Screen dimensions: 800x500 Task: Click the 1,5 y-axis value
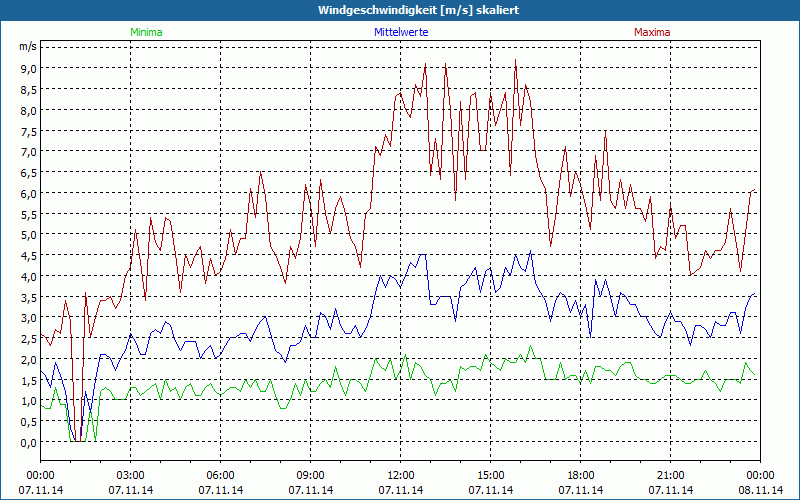pyautogui.click(x=29, y=381)
